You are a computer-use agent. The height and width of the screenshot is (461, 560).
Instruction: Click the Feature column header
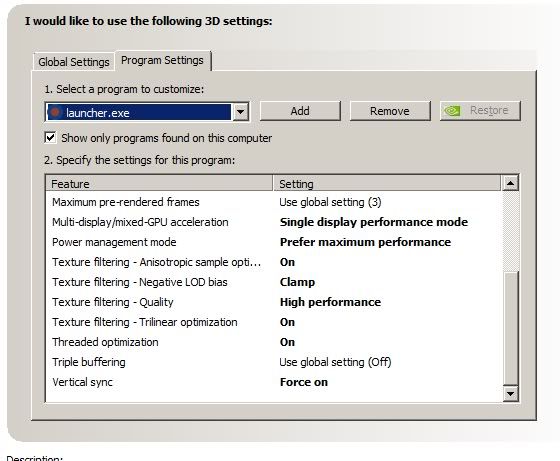click(x=159, y=184)
